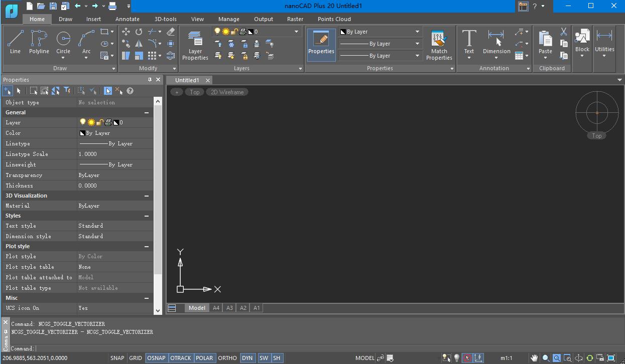
Task: Click the Properties panel help question mark icon
Action: tap(130, 91)
